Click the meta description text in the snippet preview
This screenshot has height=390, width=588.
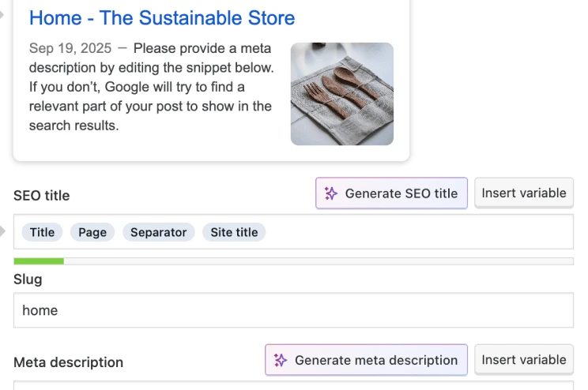coord(150,97)
